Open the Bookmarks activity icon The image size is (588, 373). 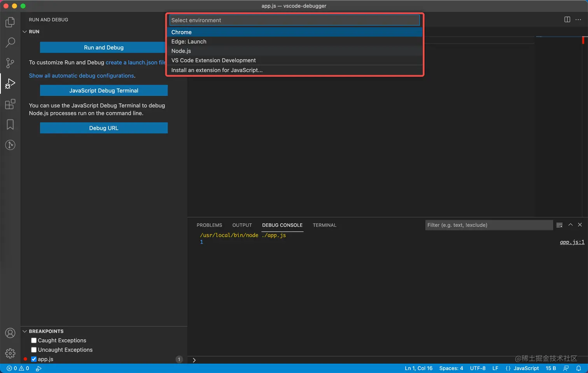tap(10, 125)
